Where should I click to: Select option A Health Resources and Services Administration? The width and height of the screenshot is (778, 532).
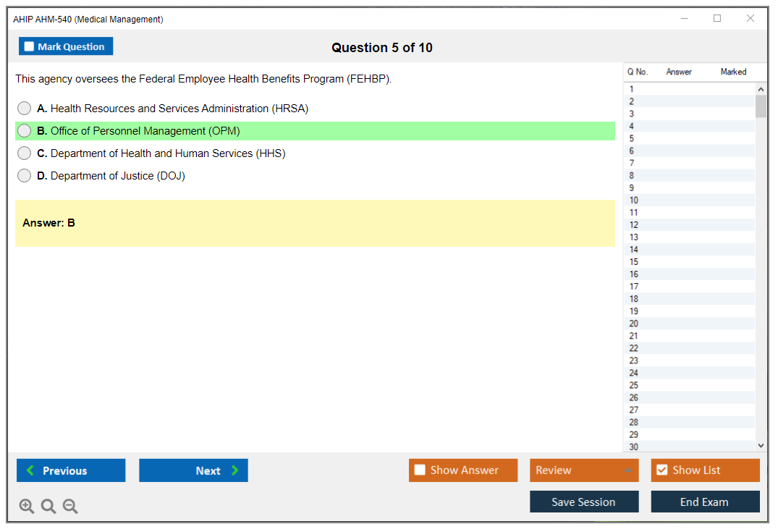(x=25, y=109)
